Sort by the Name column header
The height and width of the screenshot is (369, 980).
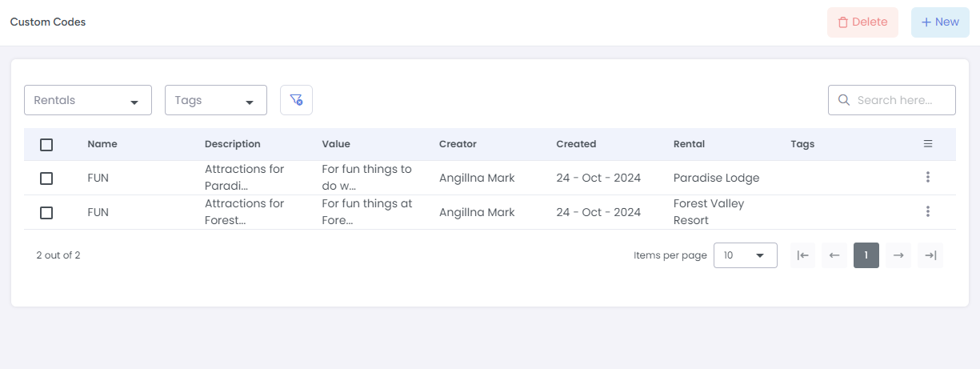click(x=102, y=144)
